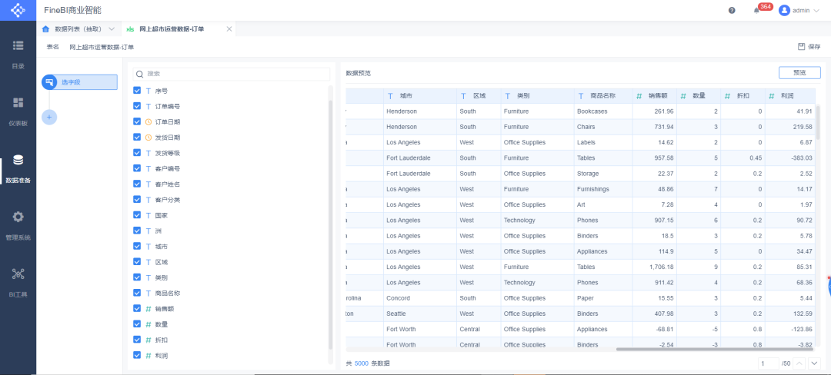
Task: Open the 仪表板 dashboard sidebar icon
Action: (x=18, y=102)
